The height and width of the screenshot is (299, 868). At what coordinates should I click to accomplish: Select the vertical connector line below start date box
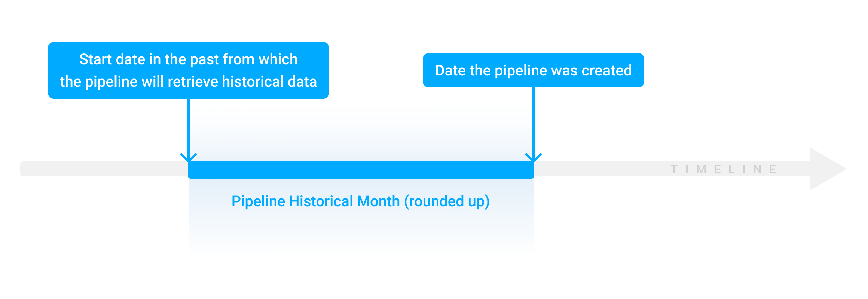(x=189, y=127)
